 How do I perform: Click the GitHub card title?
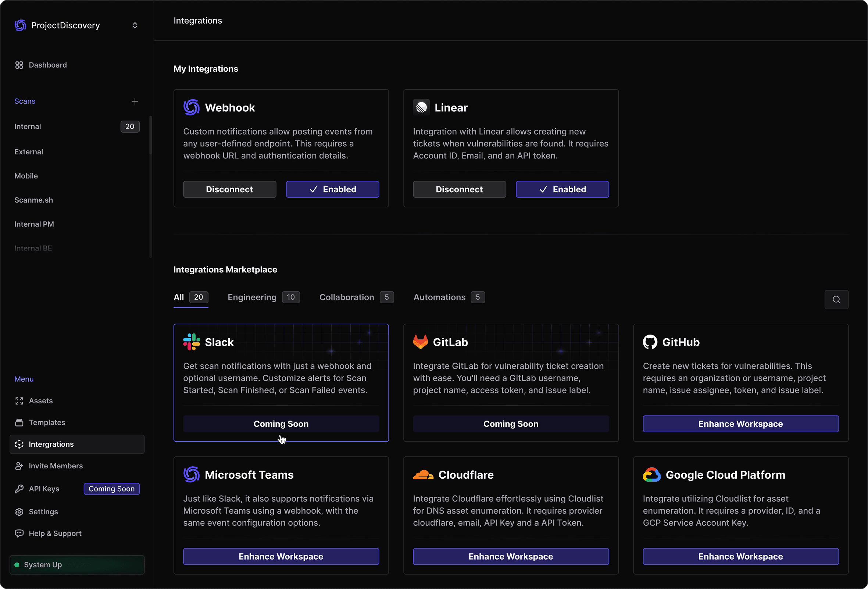(x=681, y=342)
